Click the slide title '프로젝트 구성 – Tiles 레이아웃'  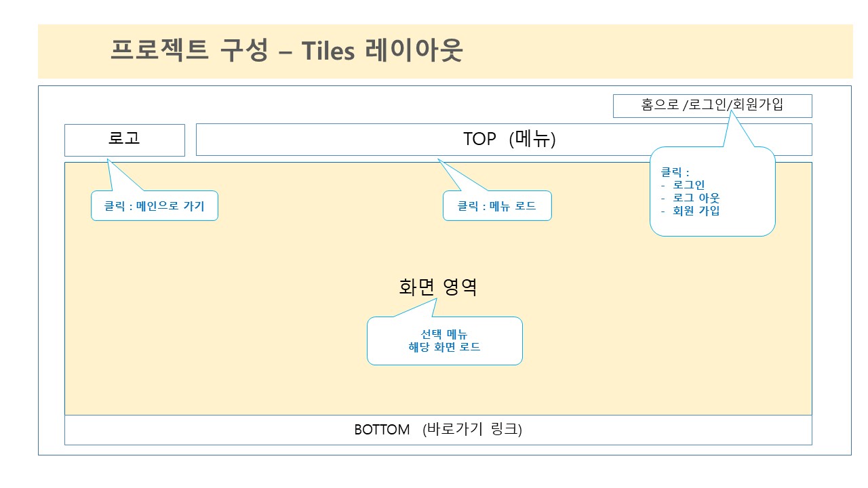coord(287,51)
